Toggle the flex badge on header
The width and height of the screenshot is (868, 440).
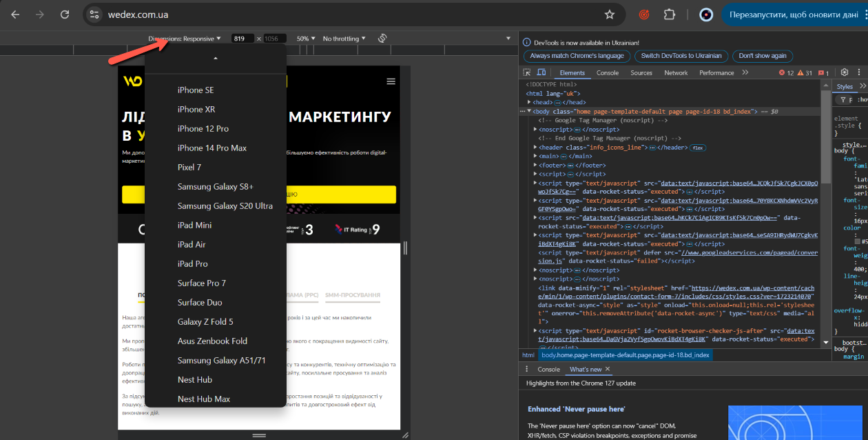[698, 148]
